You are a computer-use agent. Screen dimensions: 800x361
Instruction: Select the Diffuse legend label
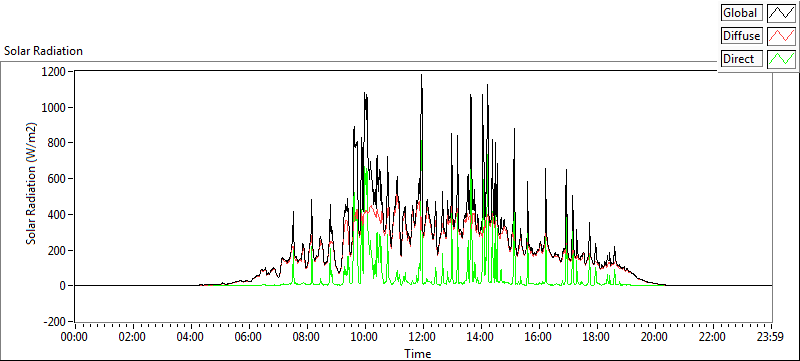(742, 36)
